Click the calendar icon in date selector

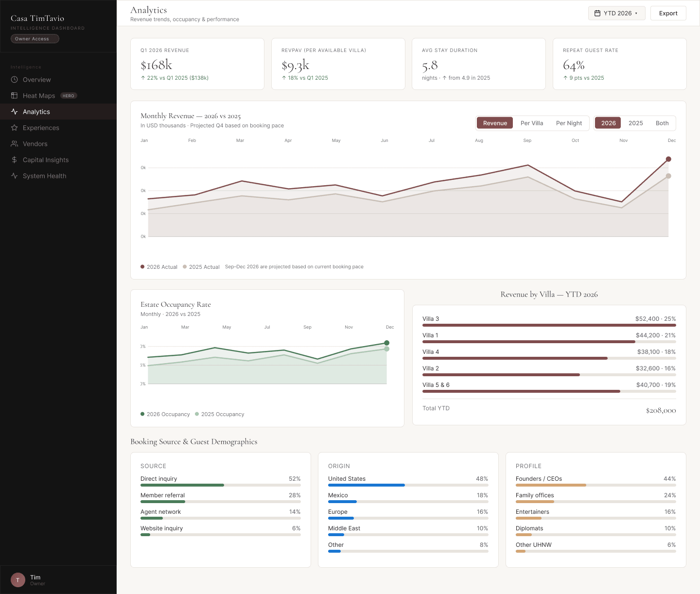pyautogui.click(x=597, y=13)
